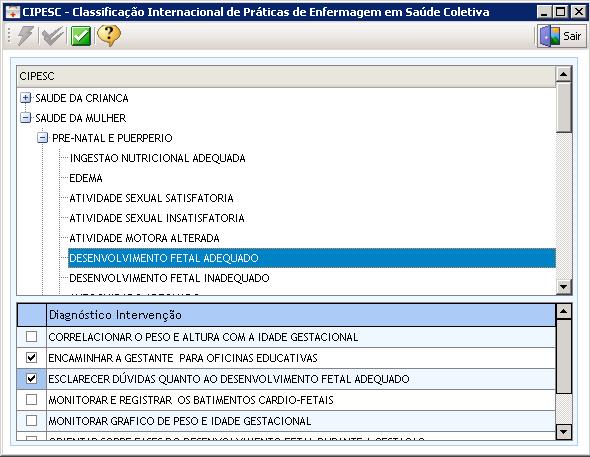
Task: Minimize the CIPESC window
Action: pos(544,12)
